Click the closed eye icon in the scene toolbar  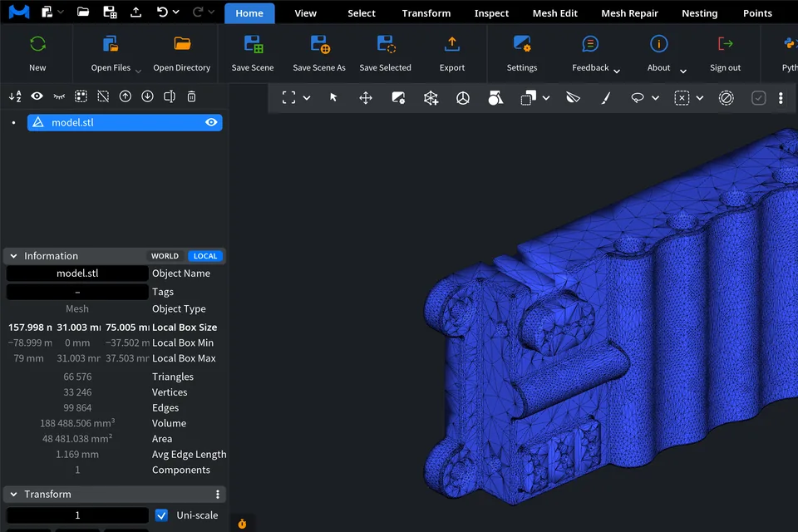pyautogui.click(x=59, y=96)
